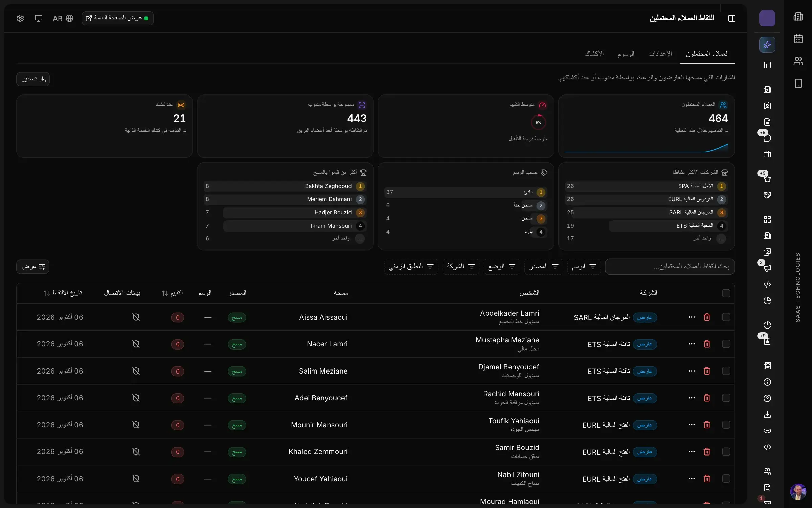Select the Rachid Mansouri row checkbox

click(x=726, y=398)
